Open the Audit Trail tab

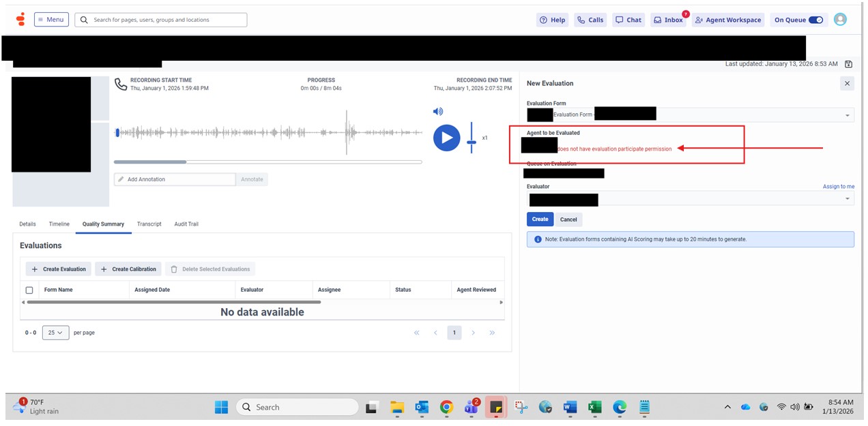click(x=186, y=224)
